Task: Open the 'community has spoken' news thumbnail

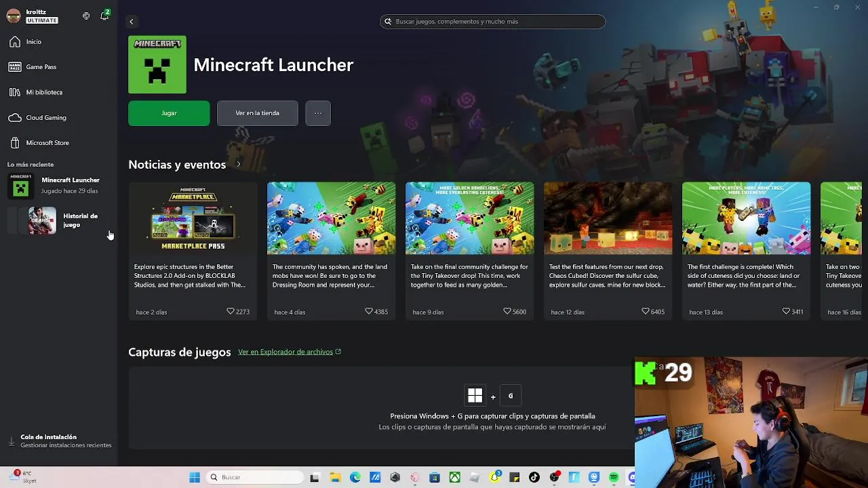Action: pyautogui.click(x=331, y=218)
